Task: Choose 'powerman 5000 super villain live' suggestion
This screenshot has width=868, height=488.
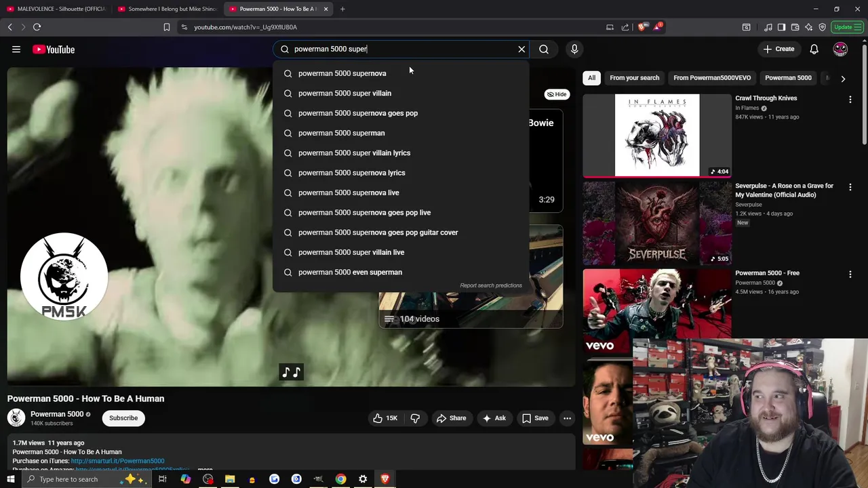Action: (400, 252)
